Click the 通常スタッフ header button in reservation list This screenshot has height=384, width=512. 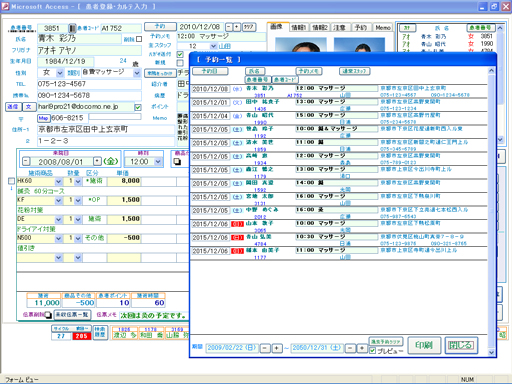[x=355, y=71]
